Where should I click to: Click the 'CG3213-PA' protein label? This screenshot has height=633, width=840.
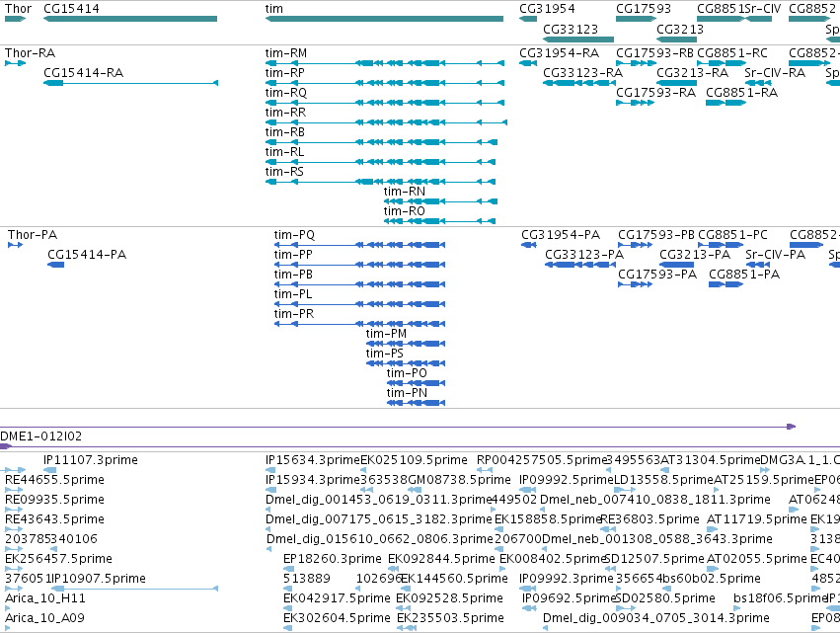[x=695, y=255]
